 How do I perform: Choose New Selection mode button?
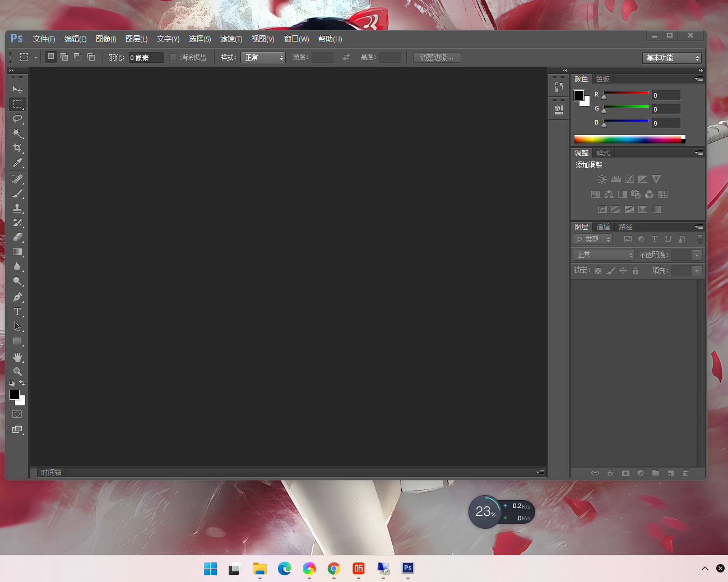point(51,57)
